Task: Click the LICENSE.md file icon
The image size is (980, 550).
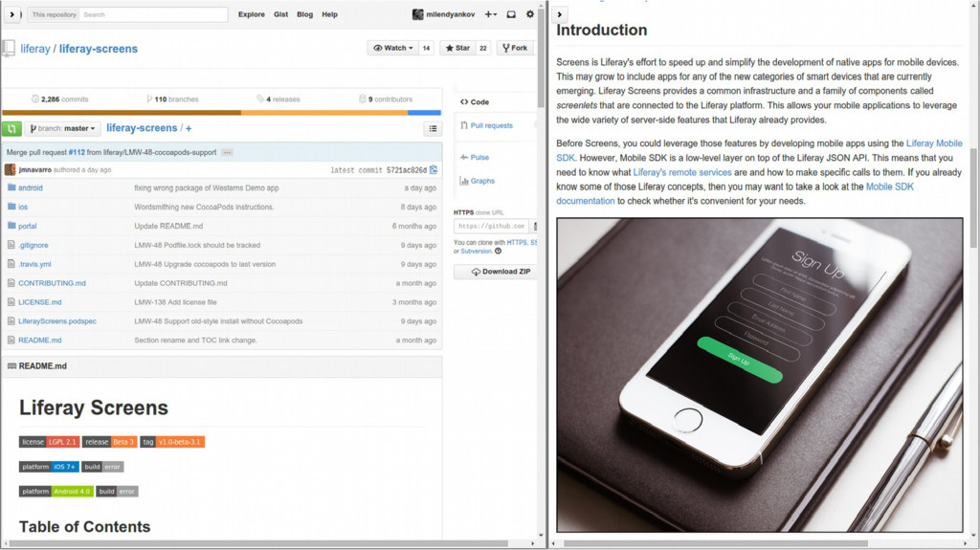Action: click(x=11, y=302)
